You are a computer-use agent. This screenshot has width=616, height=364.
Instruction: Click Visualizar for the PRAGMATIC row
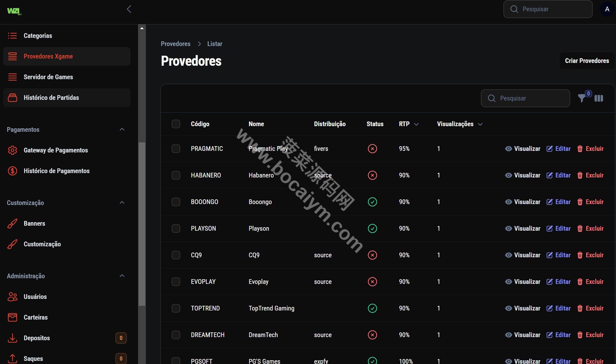[x=522, y=149]
